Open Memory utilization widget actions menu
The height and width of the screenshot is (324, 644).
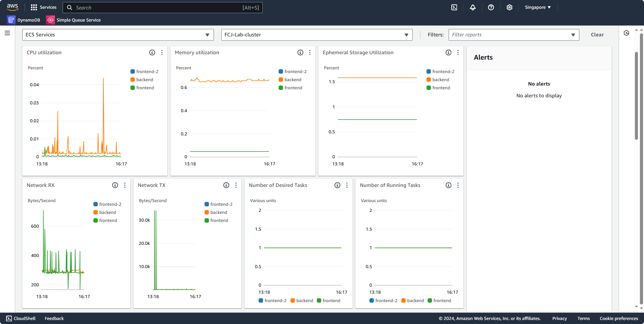(310, 53)
